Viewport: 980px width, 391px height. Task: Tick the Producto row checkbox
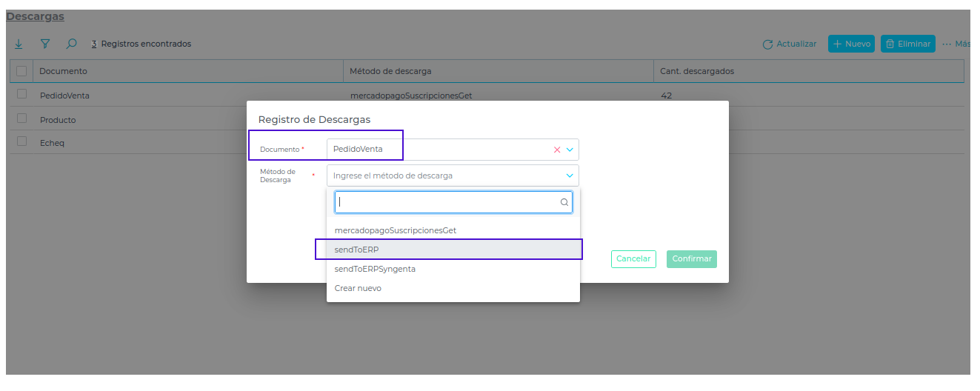(21, 118)
